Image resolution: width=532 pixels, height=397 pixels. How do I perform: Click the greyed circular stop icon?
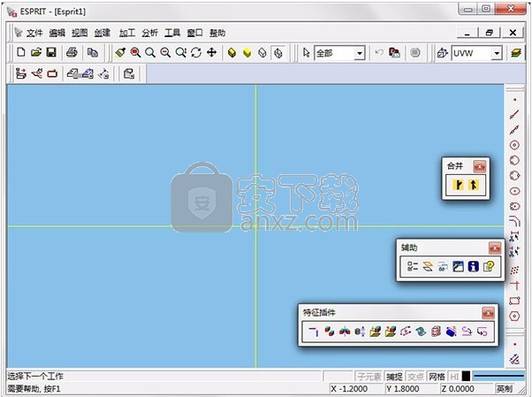(415, 53)
